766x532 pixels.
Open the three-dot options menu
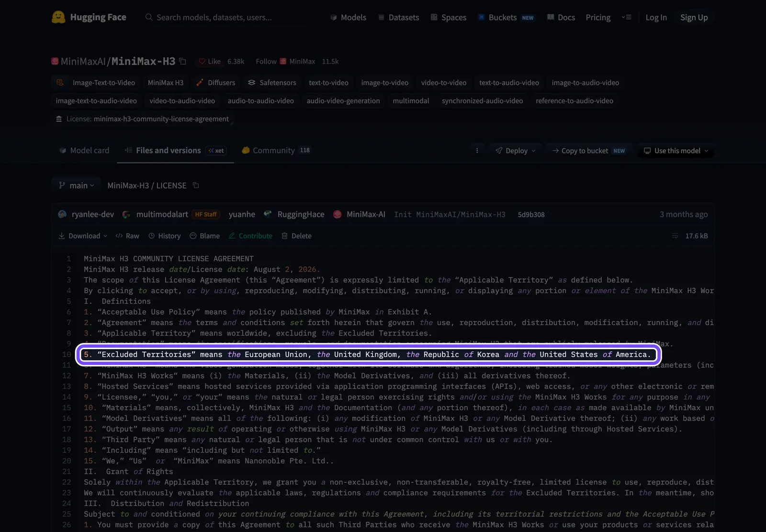[x=477, y=150]
